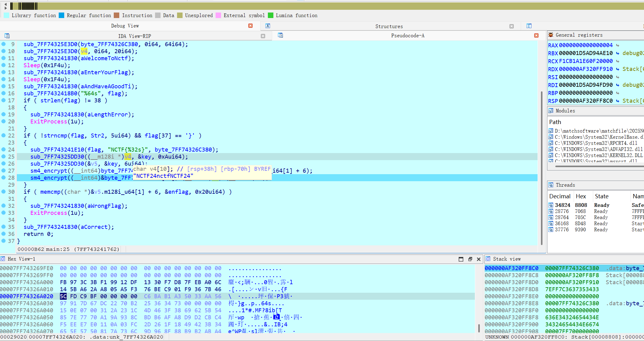Viewport: 644px width, 341px height.
Task: Click the bug icon on the General registers header
Action: (550, 35)
